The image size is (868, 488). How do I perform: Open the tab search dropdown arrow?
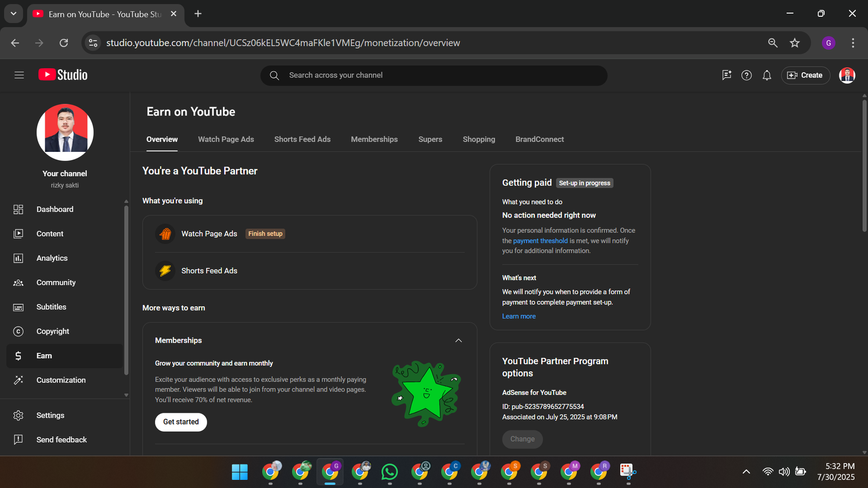click(x=14, y=14)
